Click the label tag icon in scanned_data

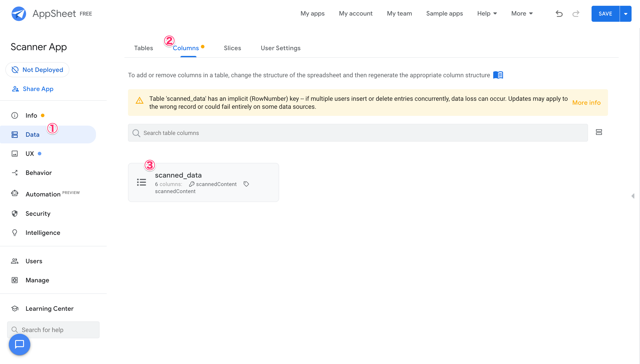pos(246,184)
